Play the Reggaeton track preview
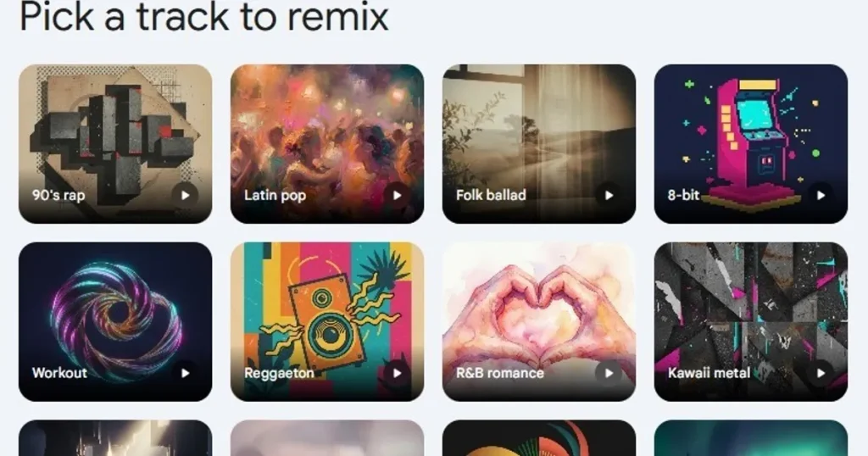The height and width of the screenshot is (456, 868). [397, 373]
